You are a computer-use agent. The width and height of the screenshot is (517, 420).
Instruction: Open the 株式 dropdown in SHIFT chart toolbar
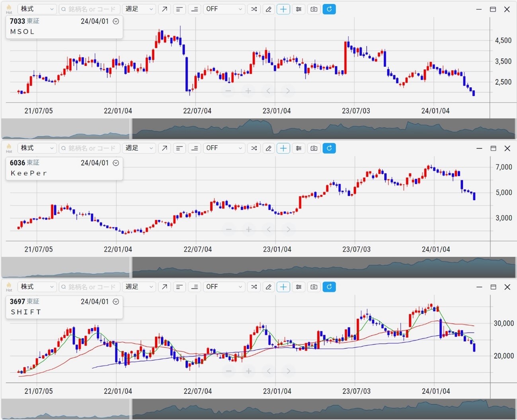coord(37,287)
